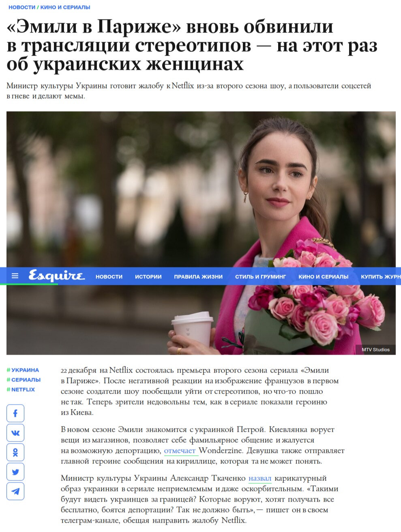The height and width of the screenshot is (532, 401).
Task: Share via Odnoklassniki icon
Action: point(15,452)
